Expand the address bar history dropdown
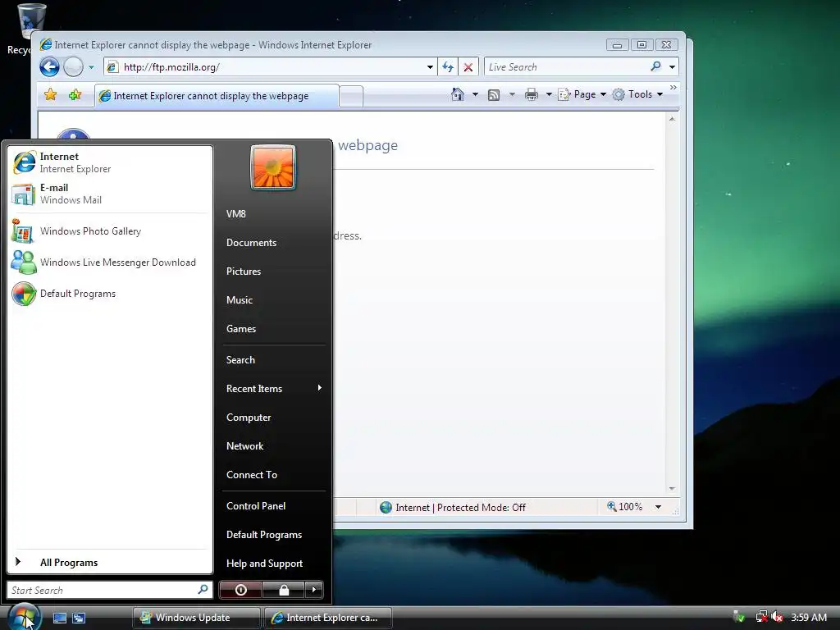840x630 pixels. point(430,67)
